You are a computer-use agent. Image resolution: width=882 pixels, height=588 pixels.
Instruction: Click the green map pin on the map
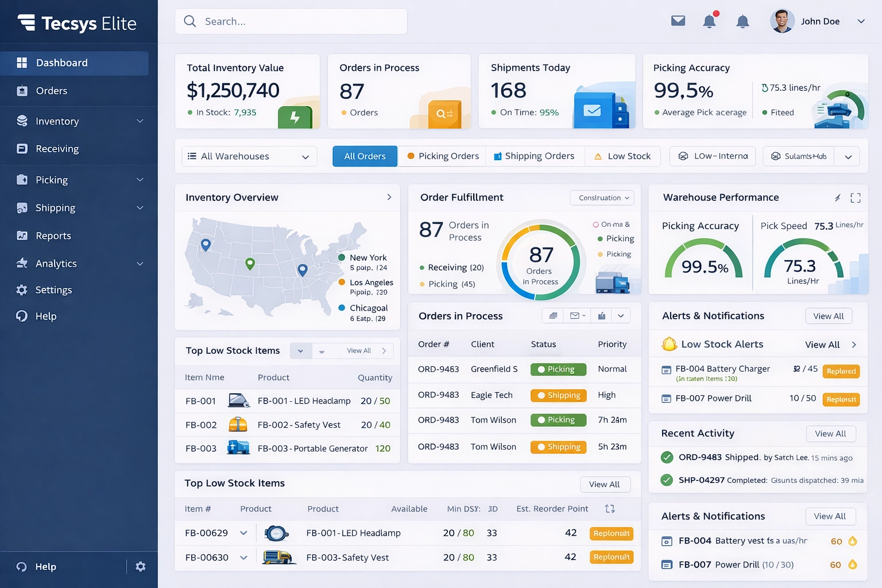click(x=250, y=264)
